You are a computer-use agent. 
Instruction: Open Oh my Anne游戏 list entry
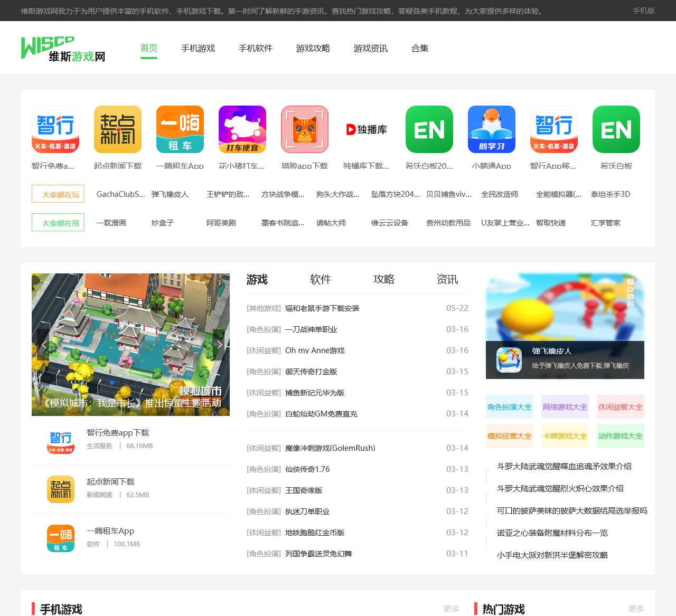pos(315,350)
